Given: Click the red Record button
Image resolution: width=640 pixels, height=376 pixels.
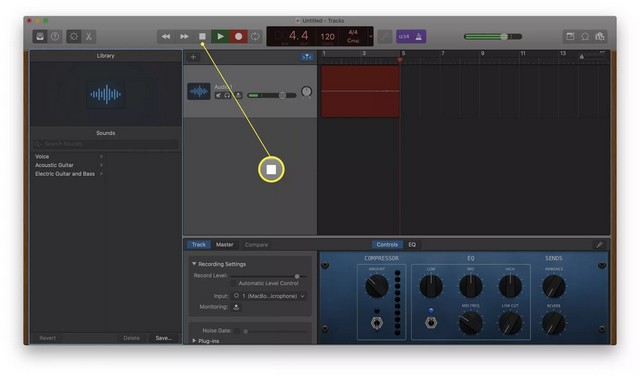Looking at the screenshot, I should point(238,36).
